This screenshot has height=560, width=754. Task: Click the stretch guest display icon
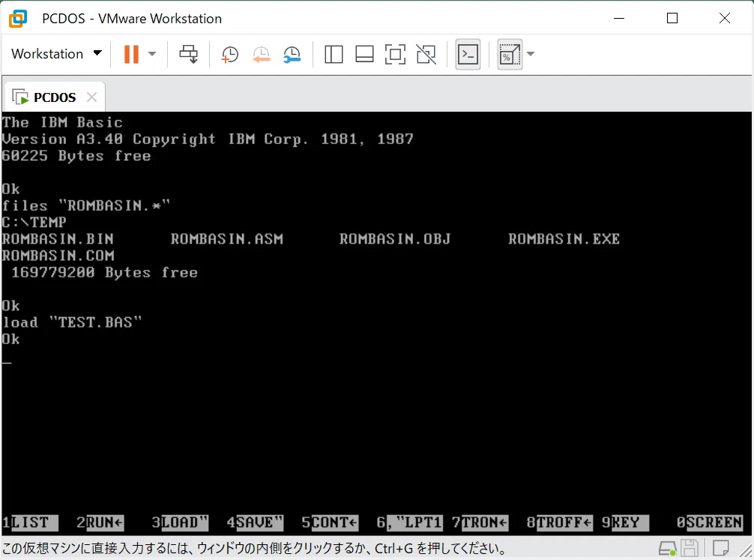(x=510, y=55)
